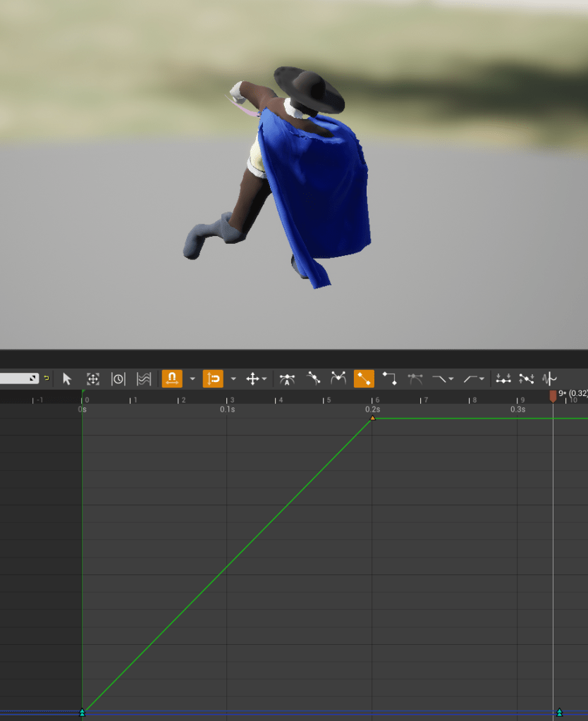Open value snapping options dropdown arrow

233,379
